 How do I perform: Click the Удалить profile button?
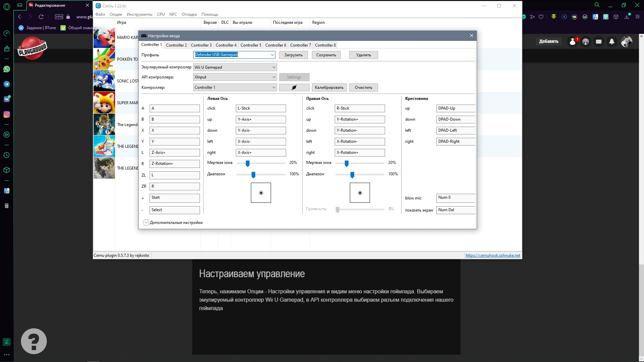pos(364,55)
